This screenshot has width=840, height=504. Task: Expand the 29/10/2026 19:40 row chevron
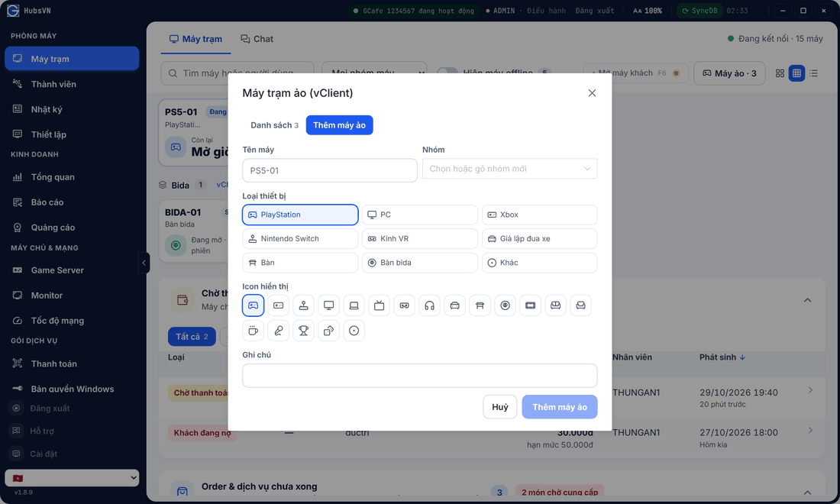810,390
